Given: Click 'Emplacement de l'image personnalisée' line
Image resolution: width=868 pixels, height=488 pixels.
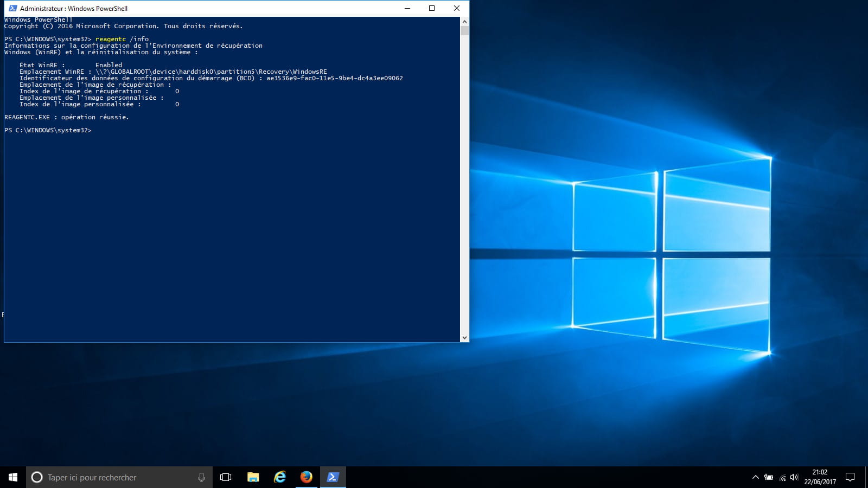Looking at the screenshot, I should pos(92,98).
